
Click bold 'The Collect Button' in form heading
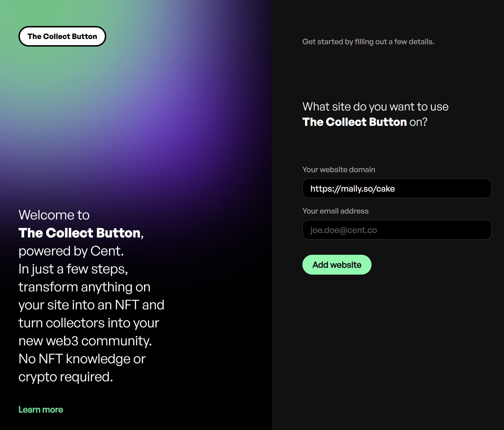(x=354, y=122)
